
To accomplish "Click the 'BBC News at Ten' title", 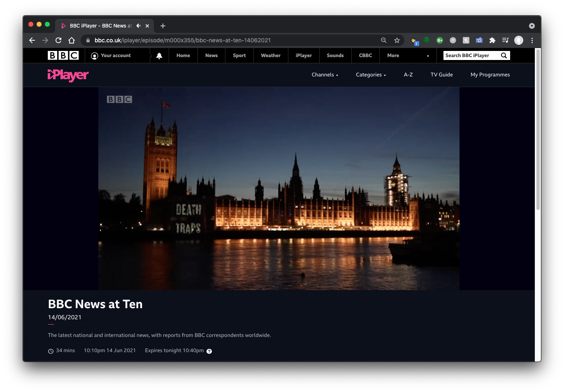I will (x=95, y=304).
